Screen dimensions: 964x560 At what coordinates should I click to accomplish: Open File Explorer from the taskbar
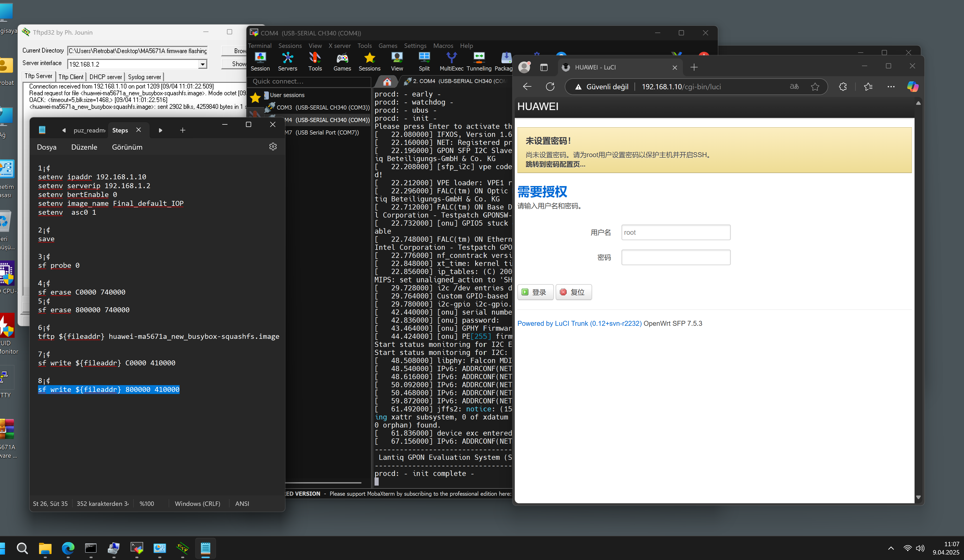click(x=45, y=549)
